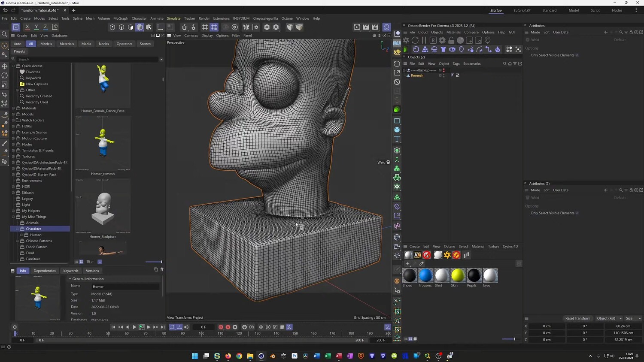Image resolution: width=644 pixels, height=362 pixels.
Task: Open the Object (Rel) coordinate dropdown
Action: coord(609,318)
